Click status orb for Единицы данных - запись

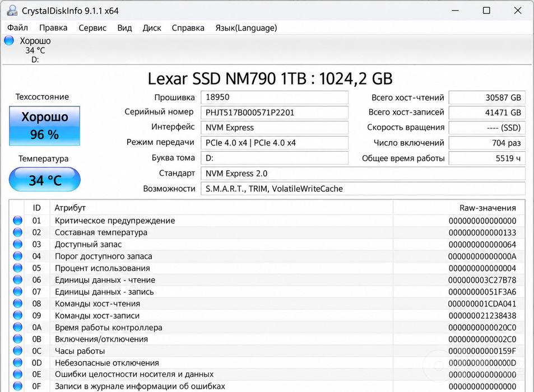tap(18, 292)
